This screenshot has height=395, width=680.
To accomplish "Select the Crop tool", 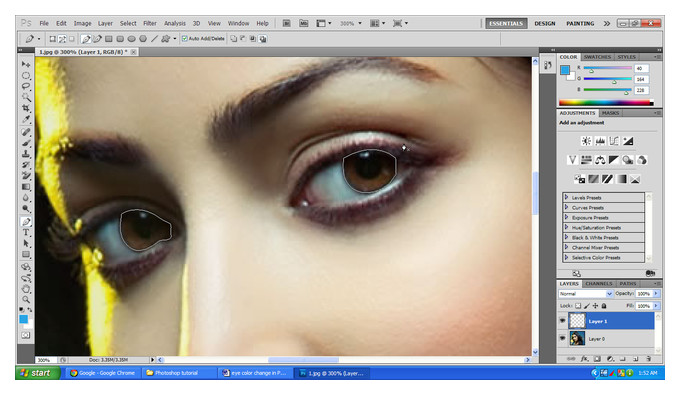I will tap(26, 108).
